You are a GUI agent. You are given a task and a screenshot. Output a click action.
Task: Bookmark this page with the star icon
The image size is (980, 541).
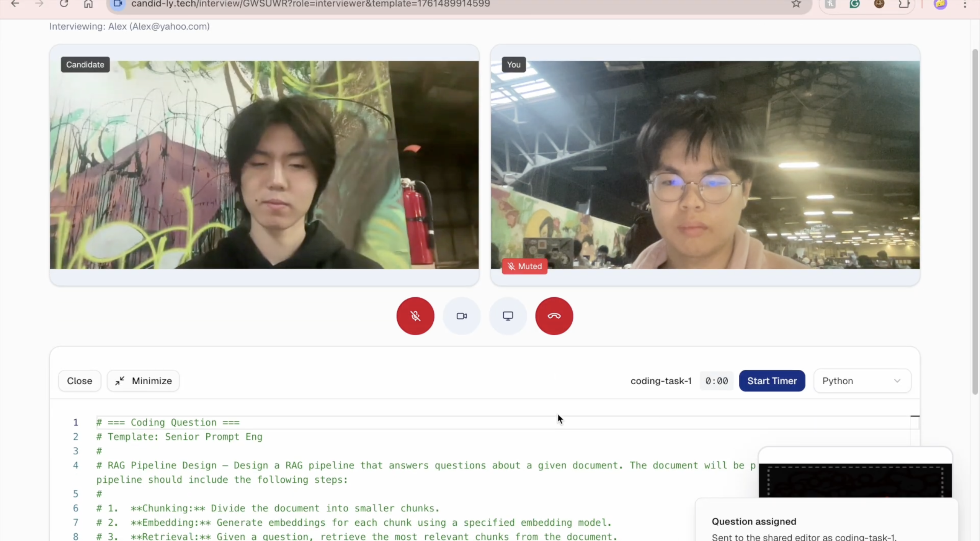pyautogui.click(x=796, y=4)
